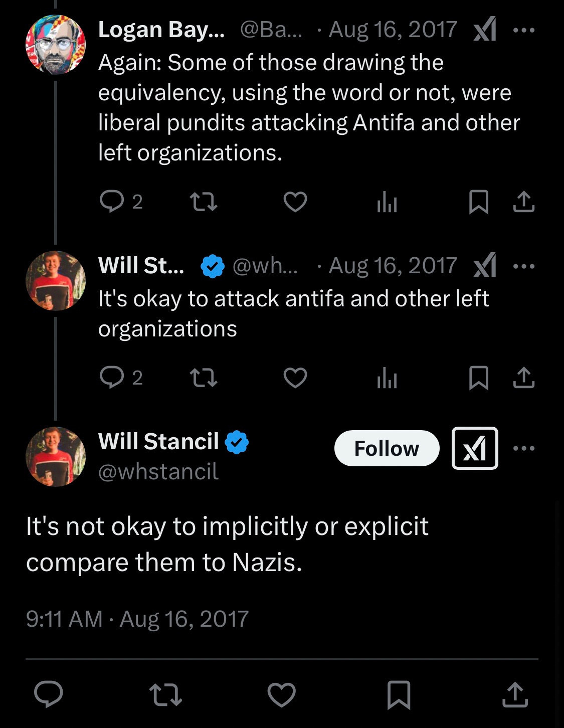Like the 'It's okay to attack antifa' tweet
564x728 pixels.
[x=295, y=378]
